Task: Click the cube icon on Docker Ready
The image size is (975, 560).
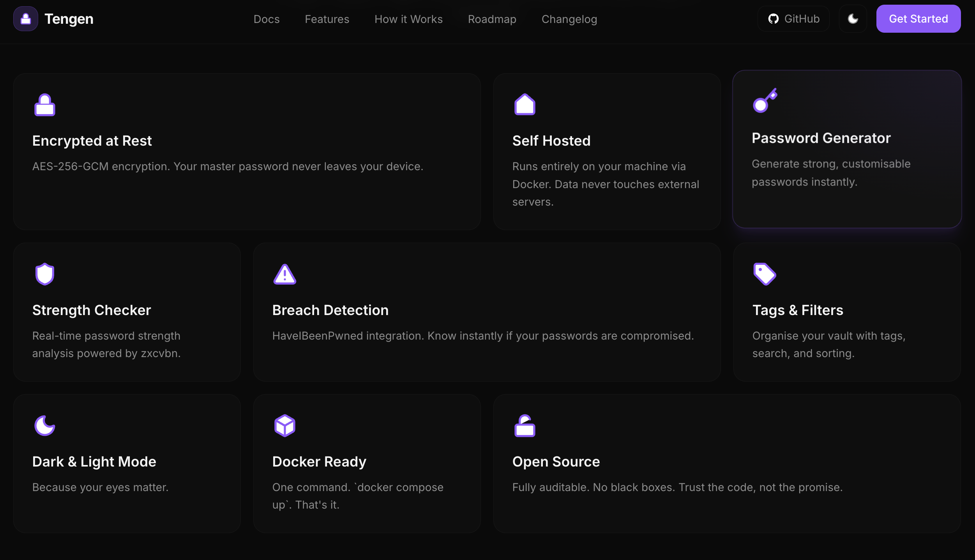Action: (x=284, y=426)
